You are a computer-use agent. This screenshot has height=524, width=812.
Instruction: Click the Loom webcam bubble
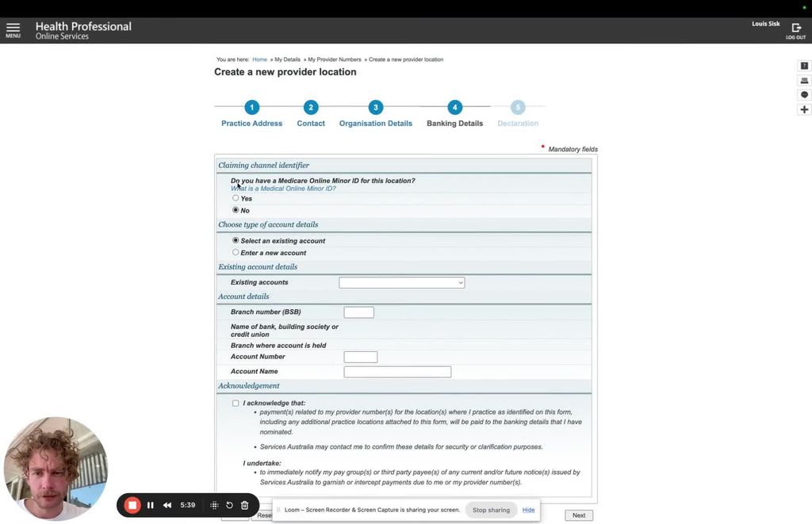(x=56, y=469)
